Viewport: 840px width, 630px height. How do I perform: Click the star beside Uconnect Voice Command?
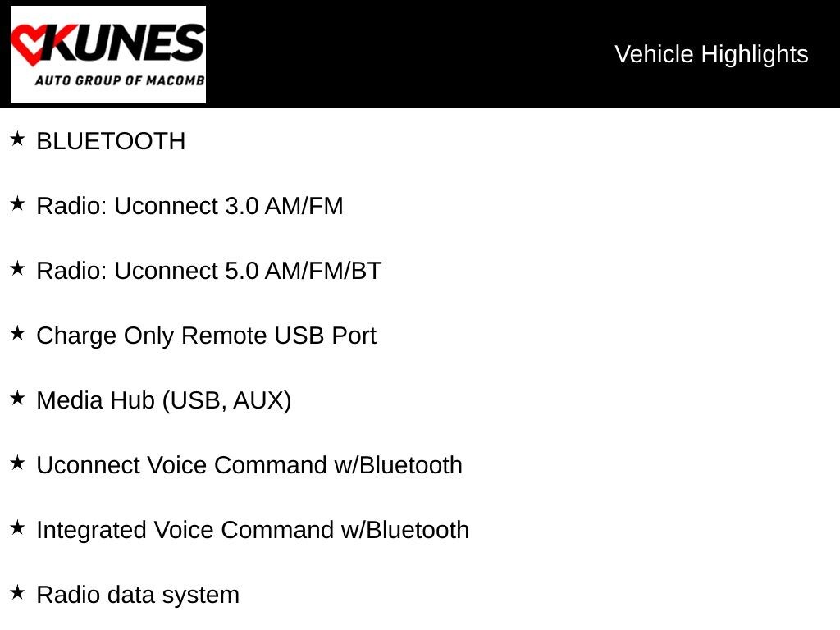click(17, 463)
